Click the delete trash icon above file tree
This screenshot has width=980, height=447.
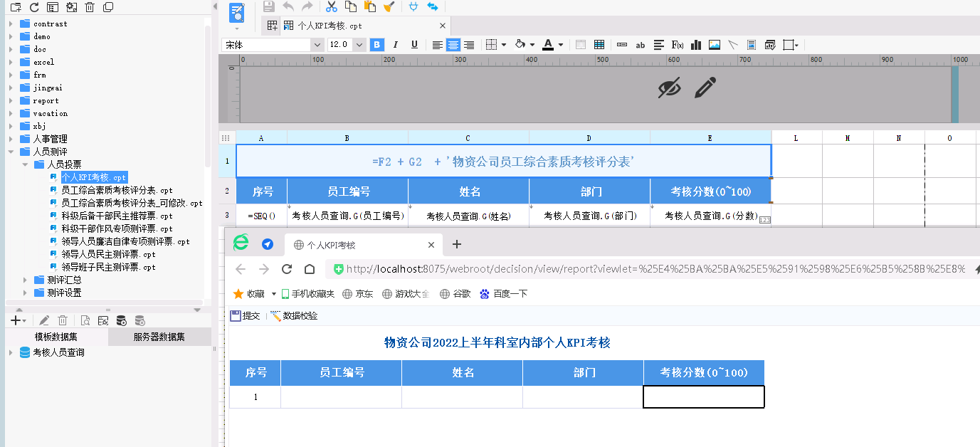[x=90, y=7]
